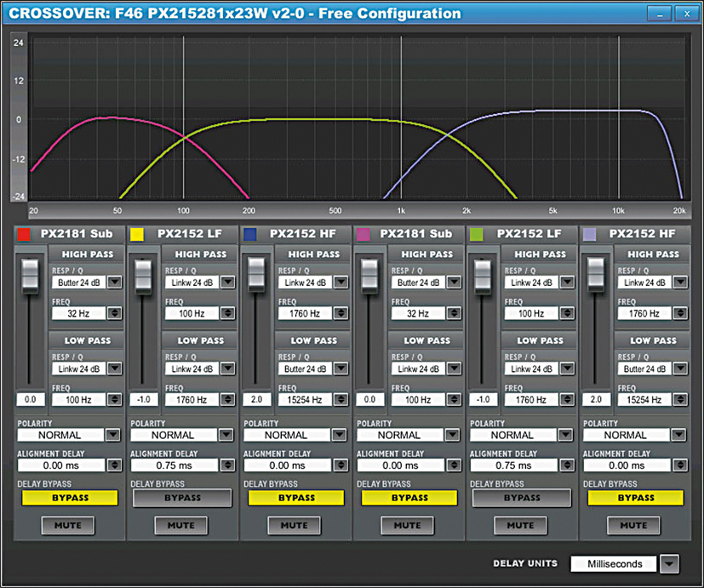Click 0.00 ms alignment delay stepper, lavender HF
Image resolution: width=704 pixels, height=588 pixels.
coord(680,465)
